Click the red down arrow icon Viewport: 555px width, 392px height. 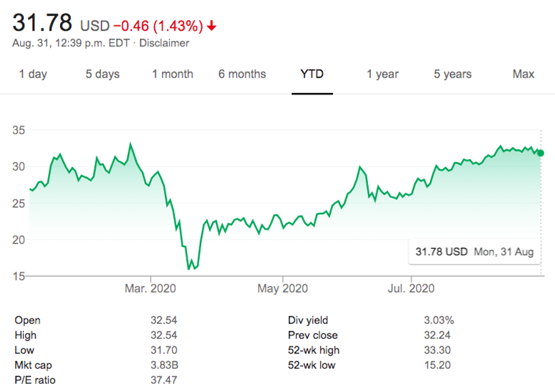(212, 26)
